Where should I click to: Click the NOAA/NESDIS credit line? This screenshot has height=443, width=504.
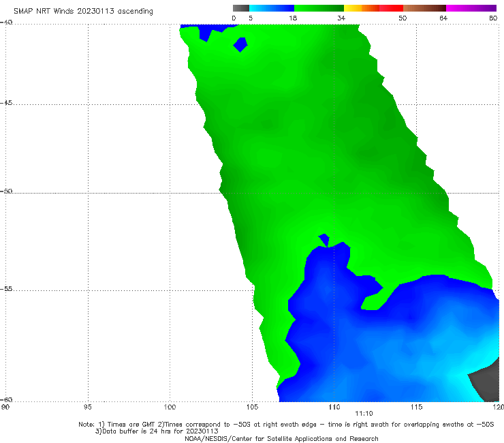281,439
